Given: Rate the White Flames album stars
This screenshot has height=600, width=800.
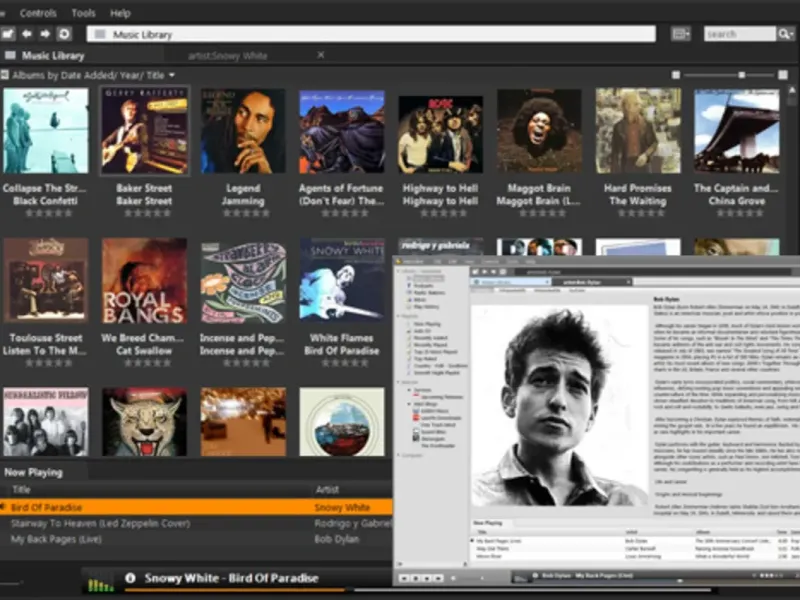Looking at the screenshot, I should point(345,363).
